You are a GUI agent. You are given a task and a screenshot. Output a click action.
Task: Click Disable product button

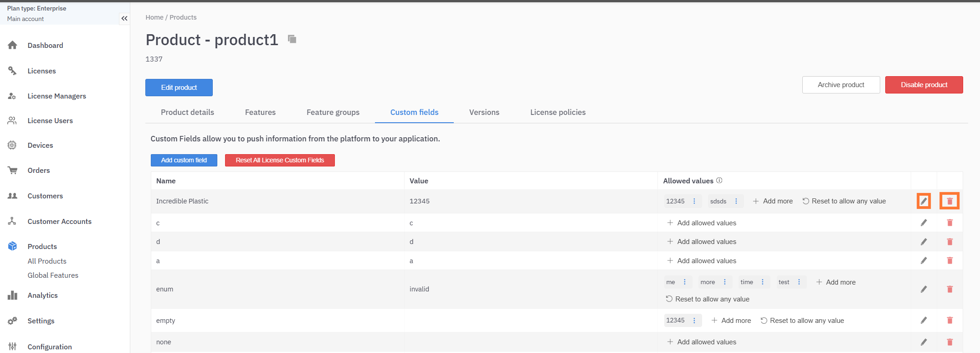click(924, 85)
